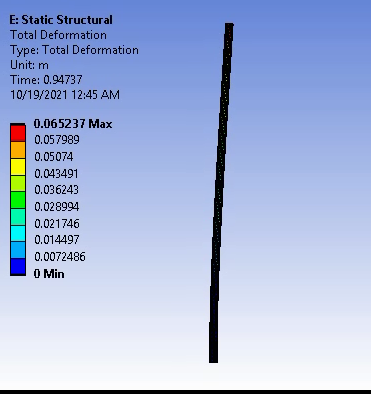Click the 0.057989 legend value
This screenshot has height=394, width=371.
57,140
